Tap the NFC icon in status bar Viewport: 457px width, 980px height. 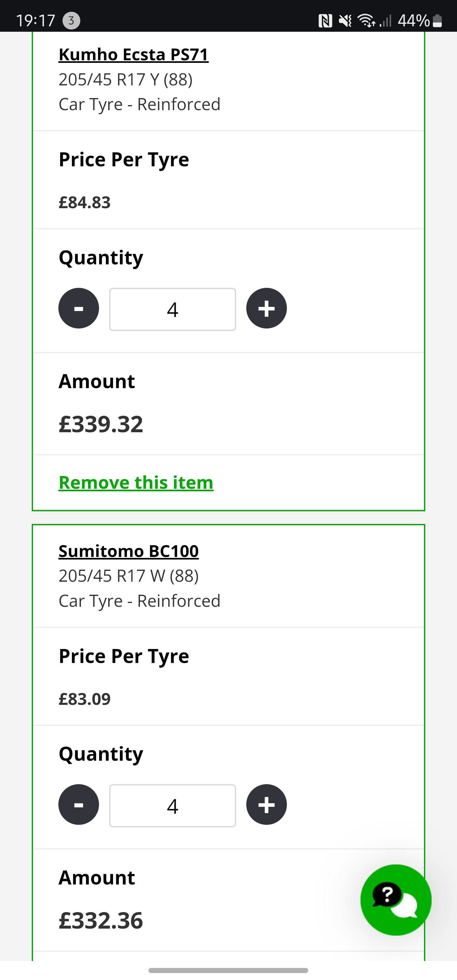[x=325, y=21]
